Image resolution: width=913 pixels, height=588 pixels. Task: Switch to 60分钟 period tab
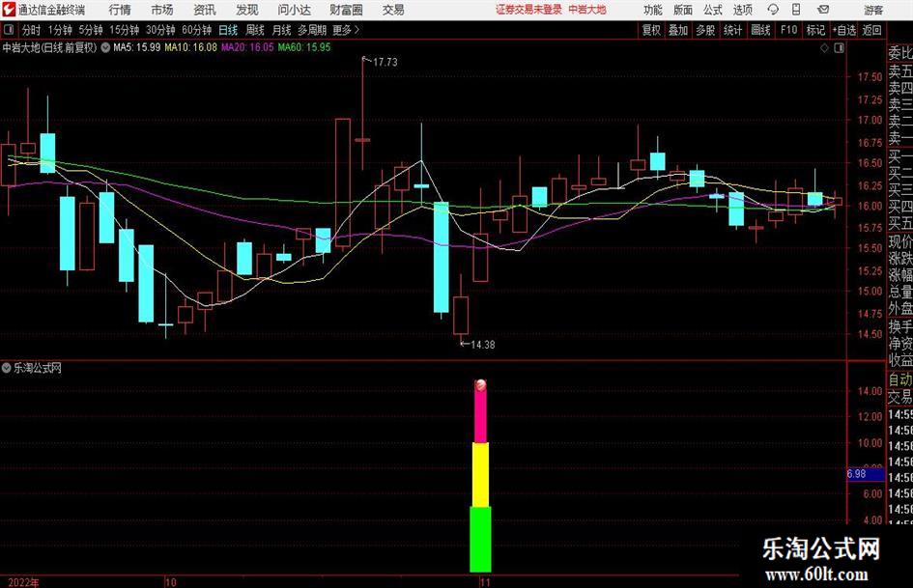click(196, 30)
